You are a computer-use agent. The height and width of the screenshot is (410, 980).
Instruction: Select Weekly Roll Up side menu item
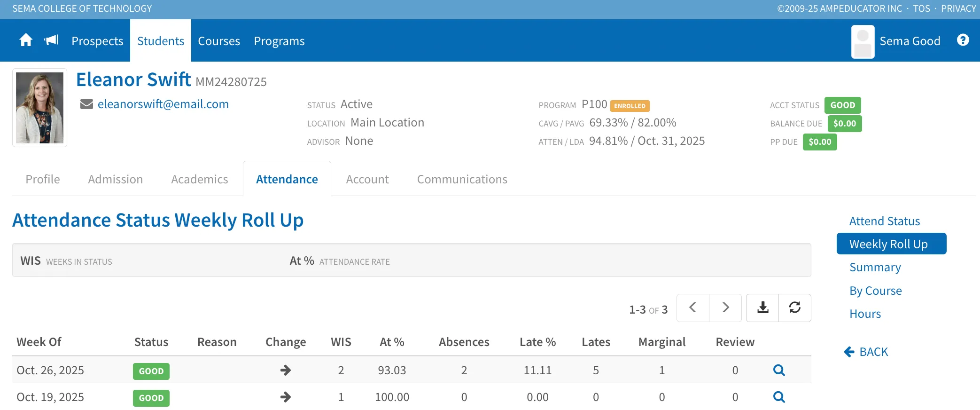891,244
